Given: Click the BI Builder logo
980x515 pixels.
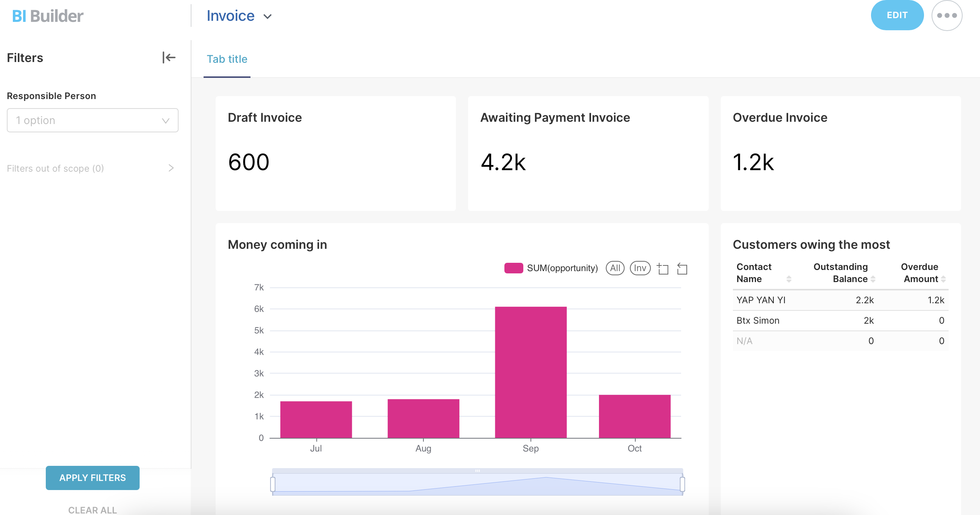Looking at the screenshot, I should coord(48,16).
